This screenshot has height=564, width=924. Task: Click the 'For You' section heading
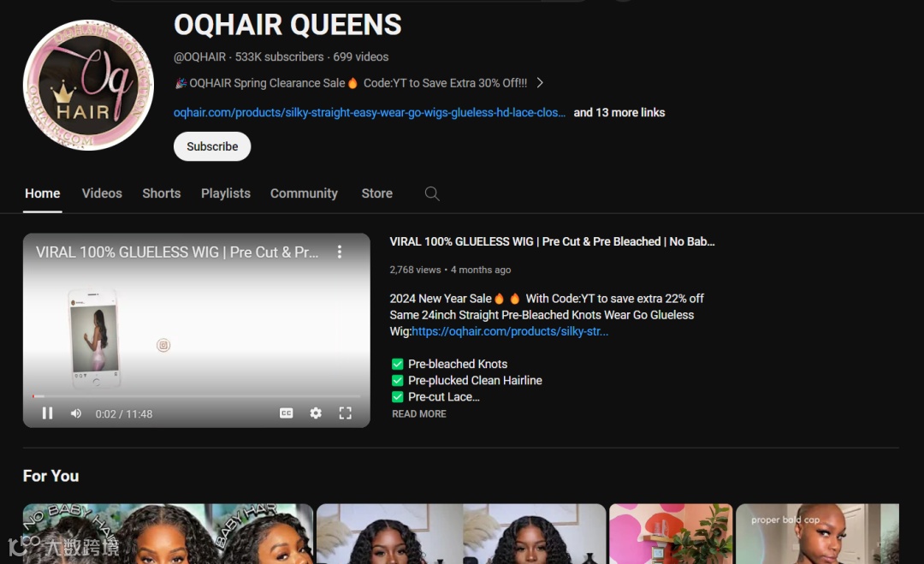pyautogui.click(x=50, y=476)
